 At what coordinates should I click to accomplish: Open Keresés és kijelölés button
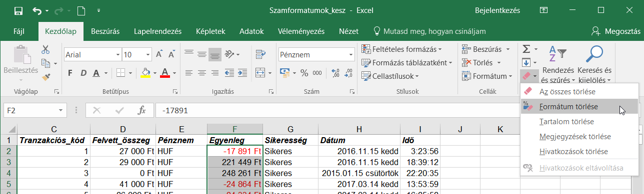tap(594, 64)
